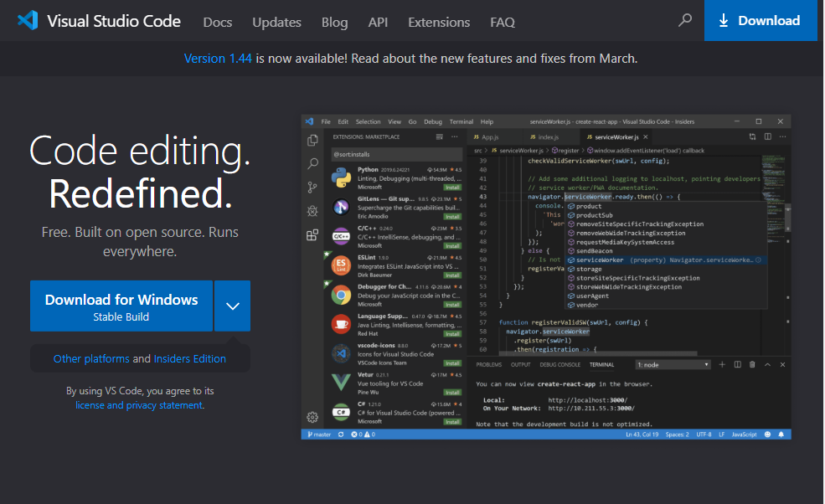Image resolution: width=825 pixels, height=504 pixels.
Task: Click the File menu in the editor screenshot
Action: 326,121
